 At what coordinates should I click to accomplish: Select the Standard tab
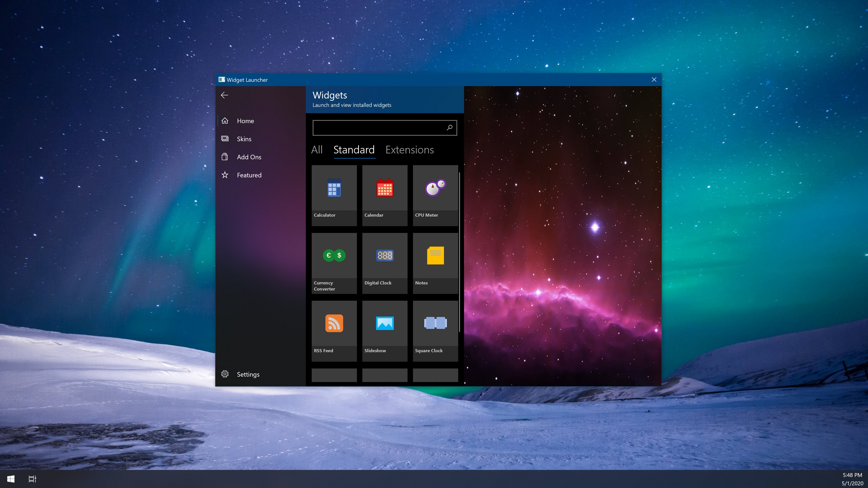(x=354, y=150)
